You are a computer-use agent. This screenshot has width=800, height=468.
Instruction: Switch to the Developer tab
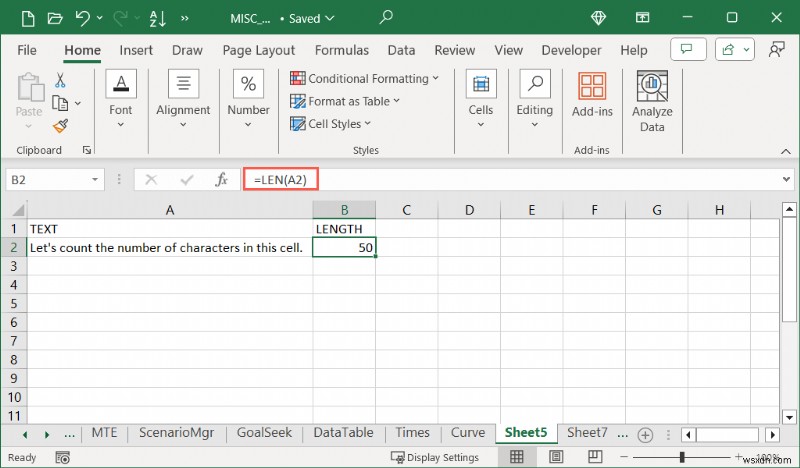pos(571,50)
